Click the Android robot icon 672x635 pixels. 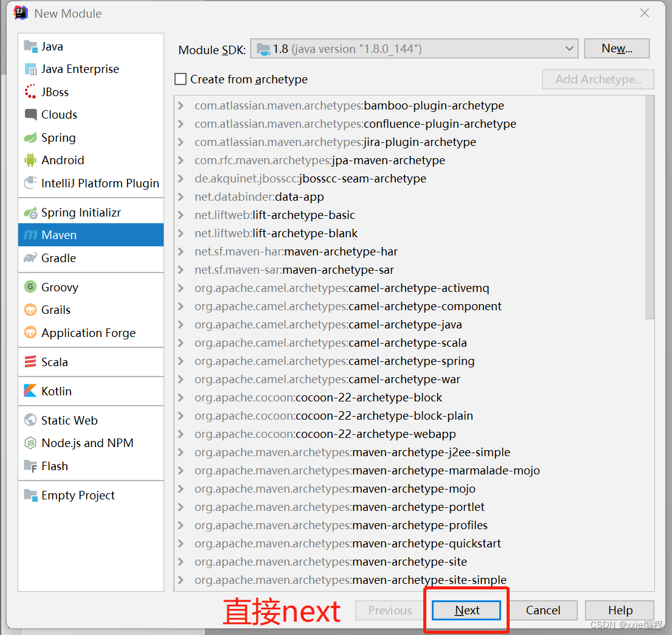tap(30, 160)
